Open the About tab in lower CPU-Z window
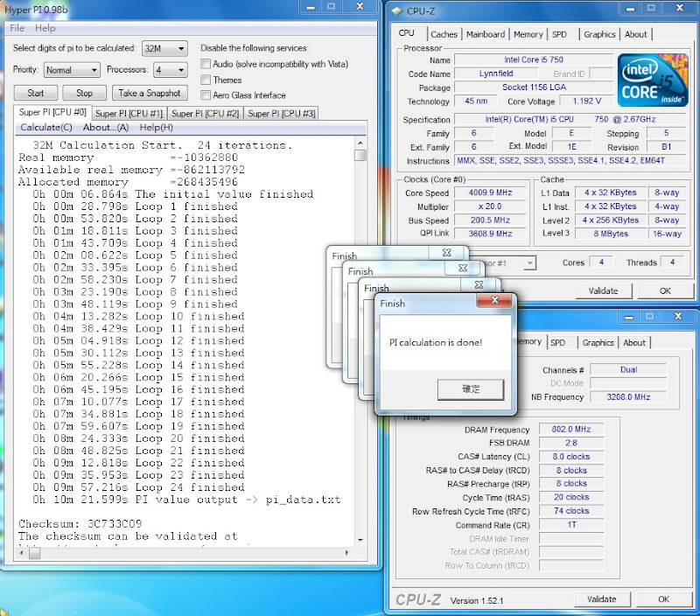This screenshot has height=616, width=700. 634,343
